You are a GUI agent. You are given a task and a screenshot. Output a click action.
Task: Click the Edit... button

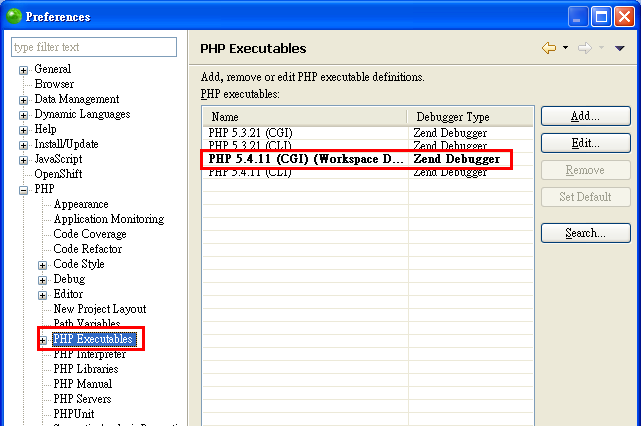coord(585,143)
